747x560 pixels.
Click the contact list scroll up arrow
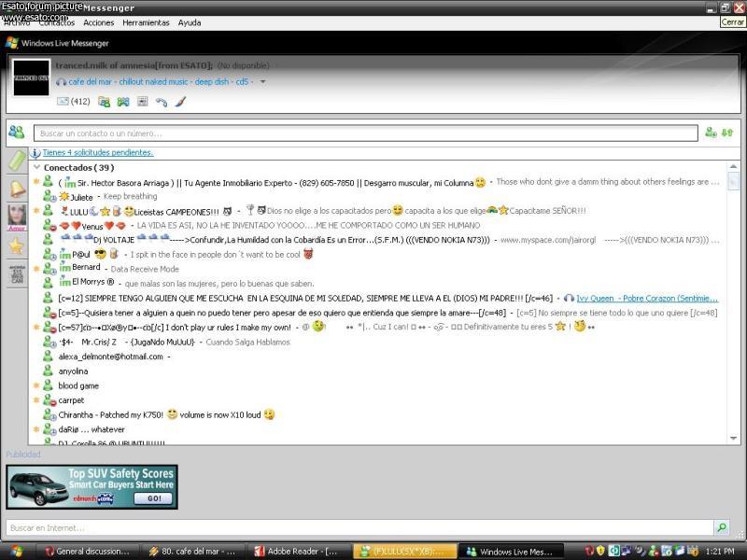(733, 167)
